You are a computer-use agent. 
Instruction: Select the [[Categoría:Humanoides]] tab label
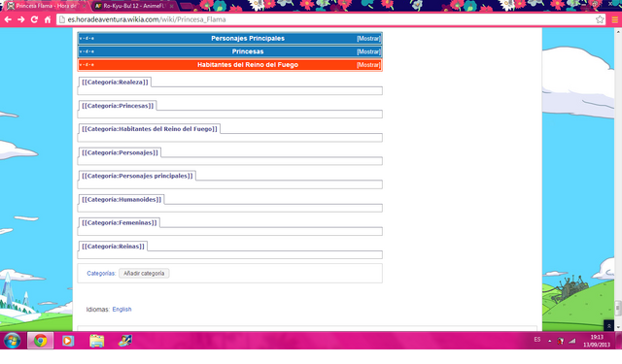tap(121, 200)
